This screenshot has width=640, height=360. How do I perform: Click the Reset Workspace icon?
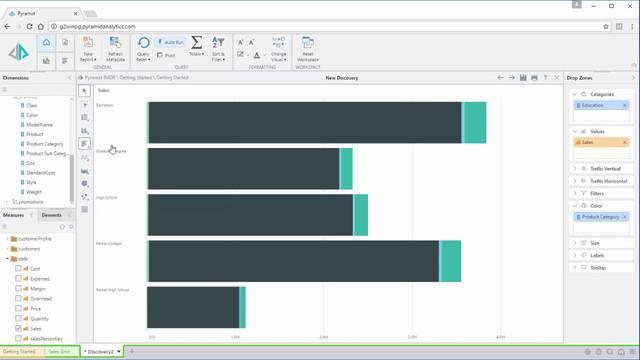tap(308, 42)
